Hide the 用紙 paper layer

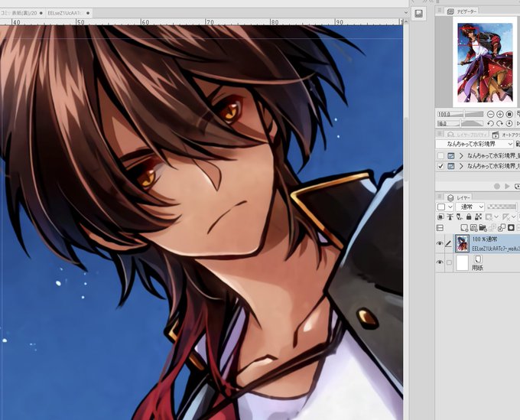click(x=440, y=262)
